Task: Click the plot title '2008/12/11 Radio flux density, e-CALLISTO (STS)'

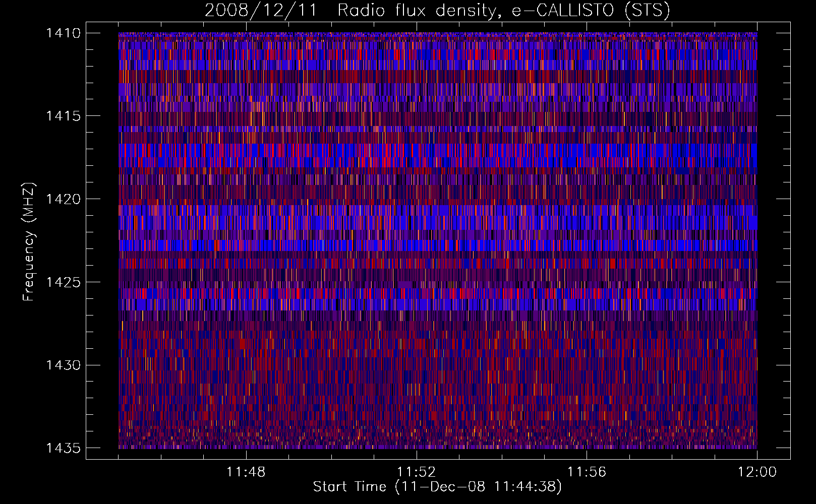Action: pyautogui.click(x=437, y=11)
